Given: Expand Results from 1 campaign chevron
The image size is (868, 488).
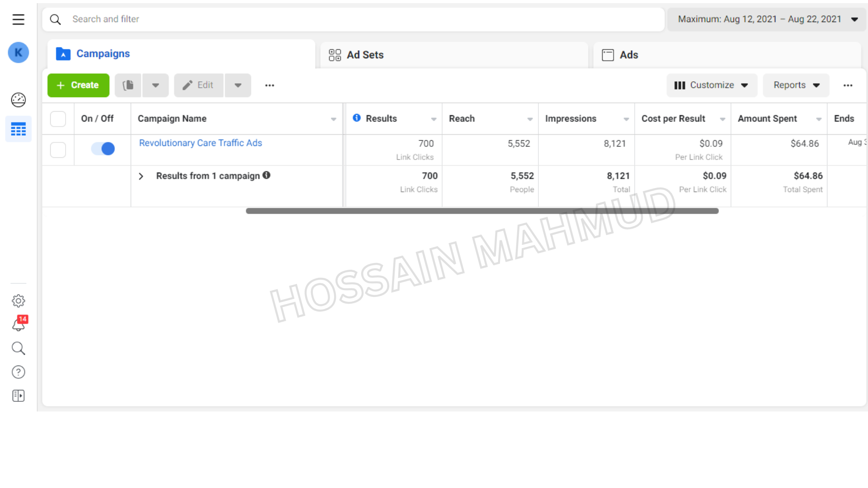Looking at the screenshot, I should point(141,176).
